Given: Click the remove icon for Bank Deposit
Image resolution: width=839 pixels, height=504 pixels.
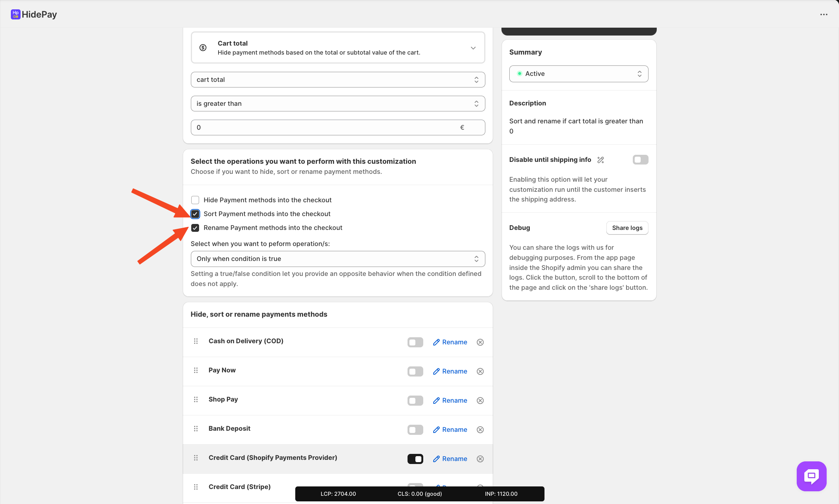Looking at the screenshot, I should tap(480, 430).
